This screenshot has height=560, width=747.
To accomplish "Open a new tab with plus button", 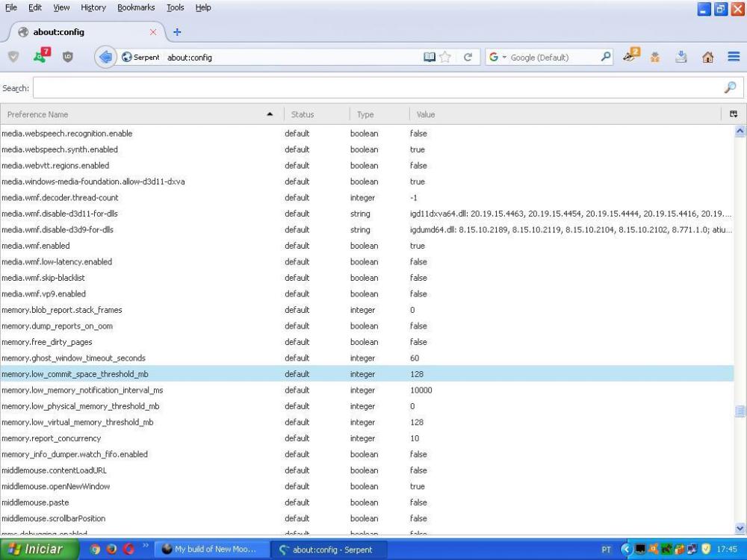I will click(177, 32).
